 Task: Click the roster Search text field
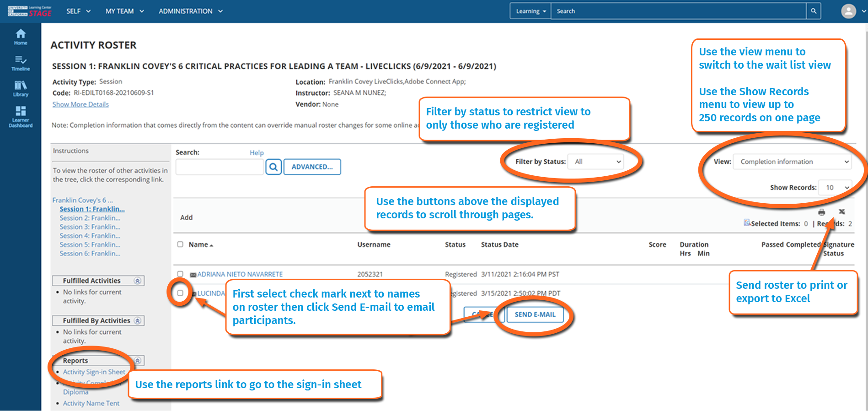coord(220,167)
